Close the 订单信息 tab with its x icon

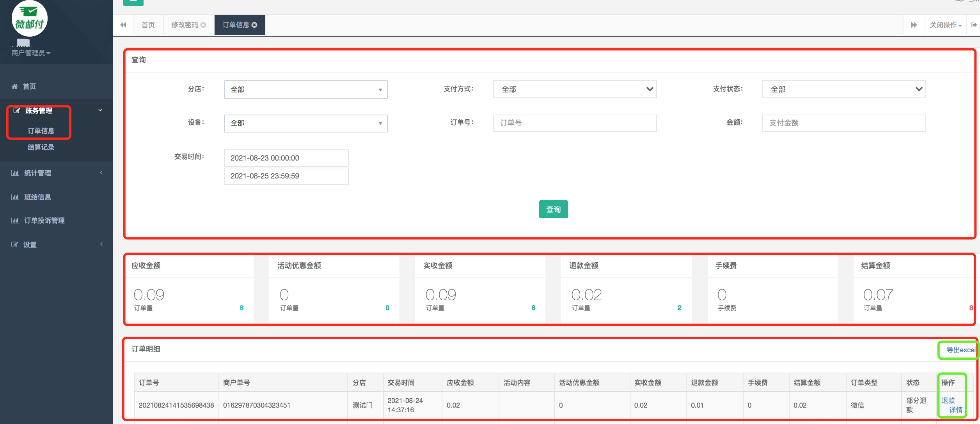point(255,25)
